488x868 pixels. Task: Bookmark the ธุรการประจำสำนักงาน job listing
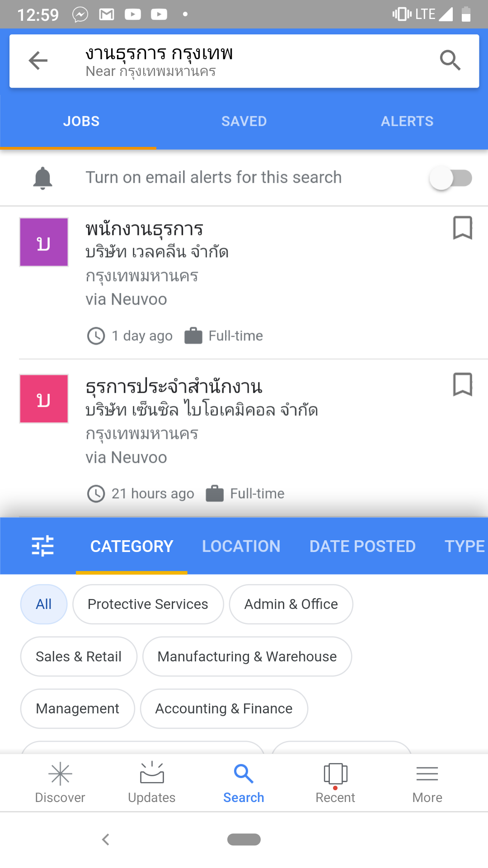[462, 385]
